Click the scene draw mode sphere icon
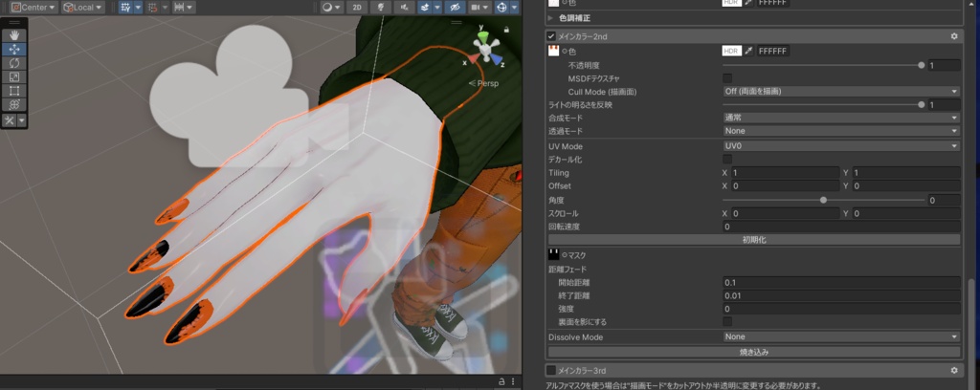Screen dimensions: 980x390 pos(327,8)
